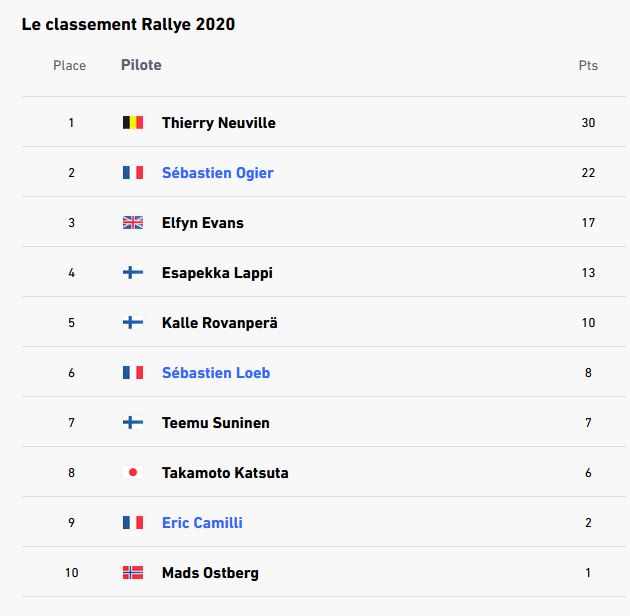Click the Belgian flag beside Thierry Neuville
The width and height of the screenshot is (630, 616).
coord(133,123)
